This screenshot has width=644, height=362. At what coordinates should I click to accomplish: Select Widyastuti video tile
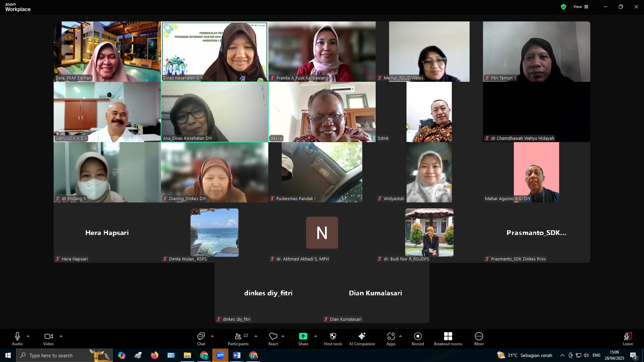pos(429,172)
